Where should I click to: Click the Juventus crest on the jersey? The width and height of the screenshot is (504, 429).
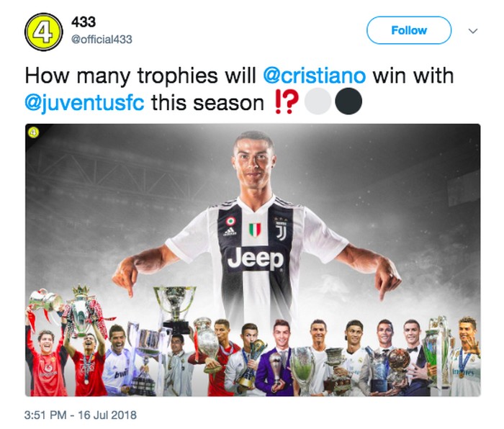click(281, 229)
